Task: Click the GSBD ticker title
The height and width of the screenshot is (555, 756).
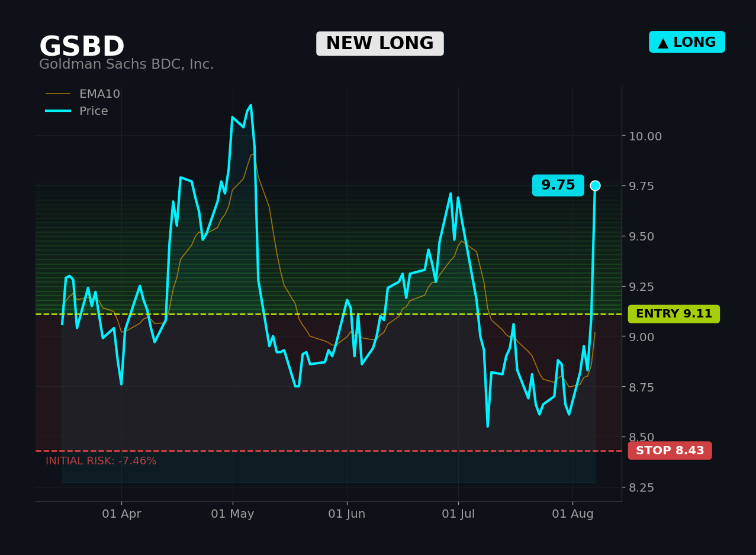Action: 82,47
